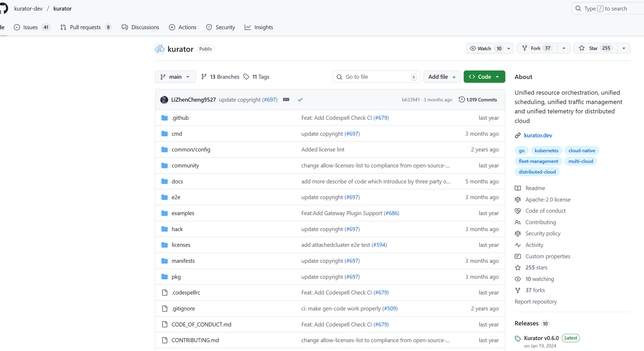
Task: Click the examples folder icon
Action: click(x=164, y=213)
